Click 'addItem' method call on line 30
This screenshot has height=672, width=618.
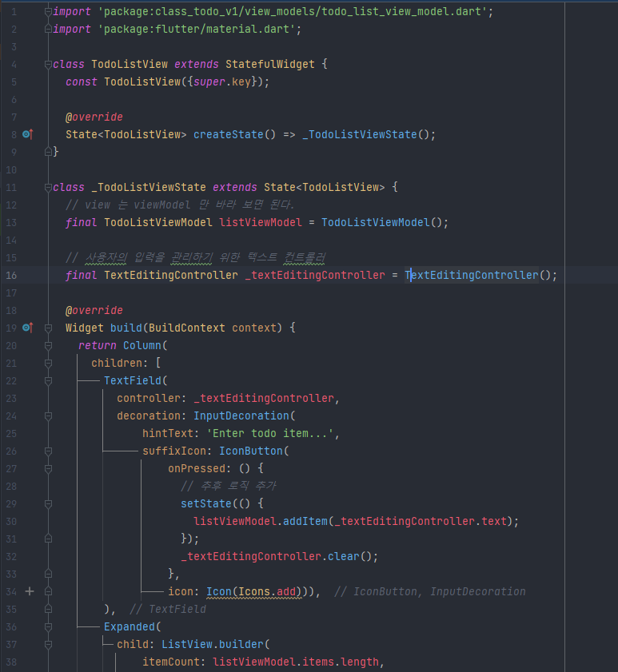305,521
